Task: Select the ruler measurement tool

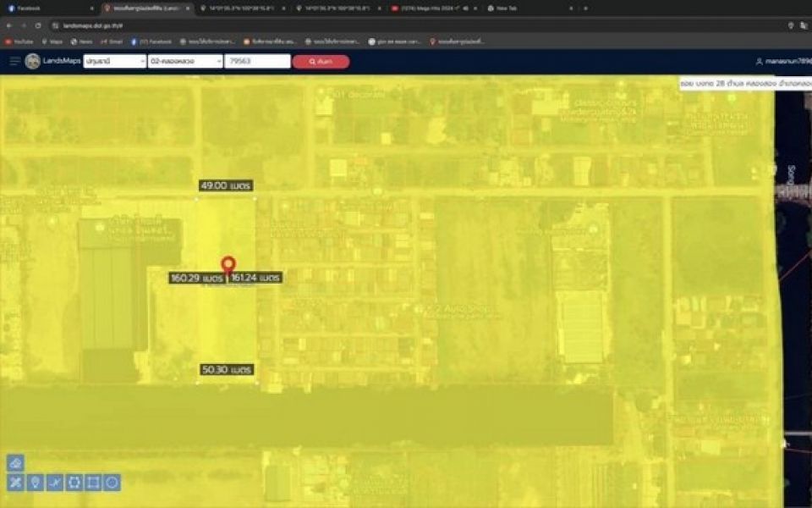Action: pyautogui.click(x=15, y=483)
